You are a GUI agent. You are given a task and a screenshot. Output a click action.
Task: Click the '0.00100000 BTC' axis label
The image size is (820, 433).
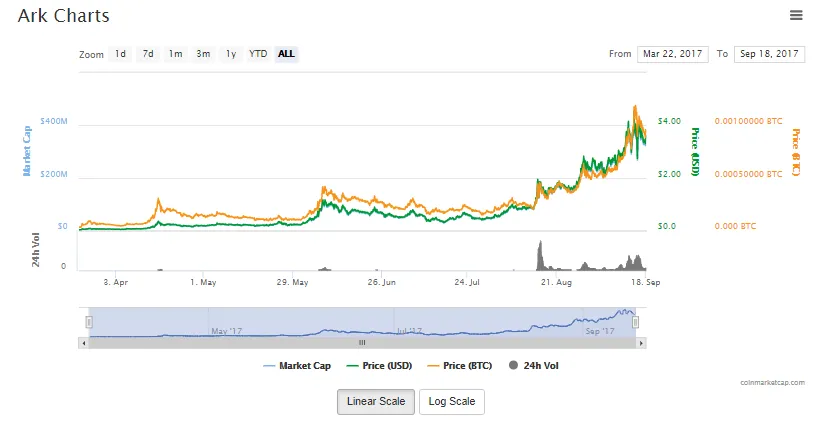[x=748, y=121]
